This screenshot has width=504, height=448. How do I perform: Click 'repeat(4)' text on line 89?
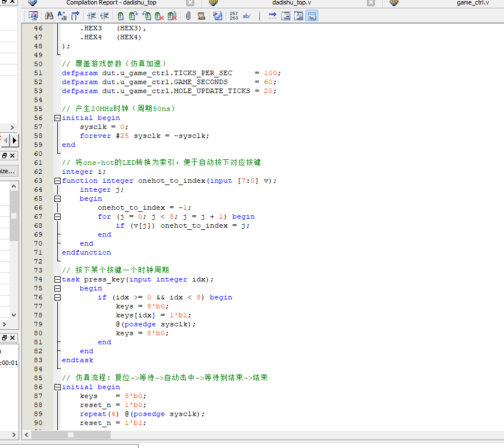(99, 414)
